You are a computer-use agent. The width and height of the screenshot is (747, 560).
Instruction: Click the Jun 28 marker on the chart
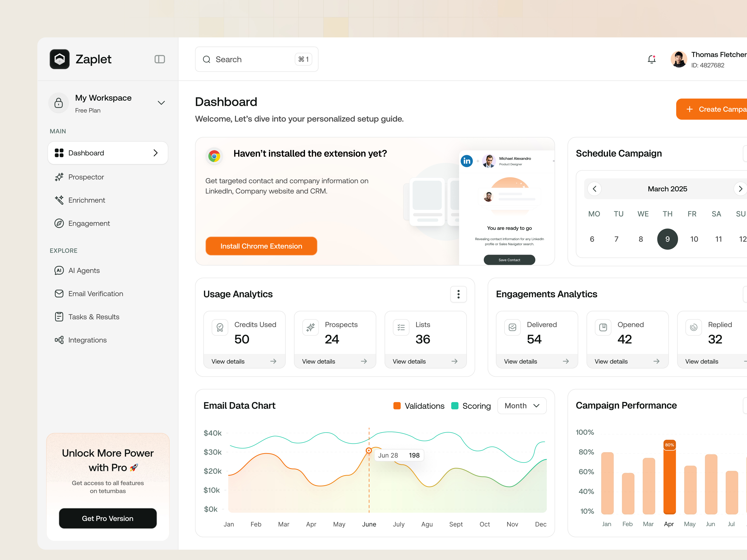click(369, 450)
